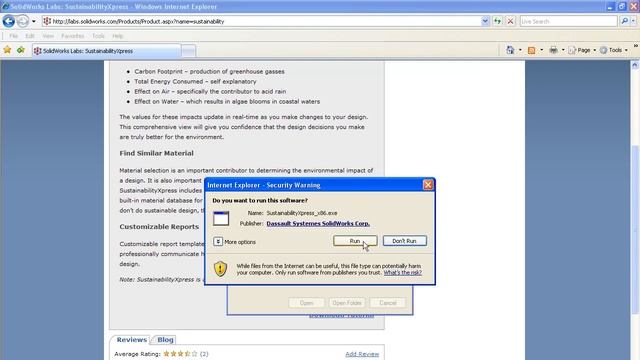This screenshot has height=360, width=640.
Task: Open the Edit menu
Action: click(30, 36)
